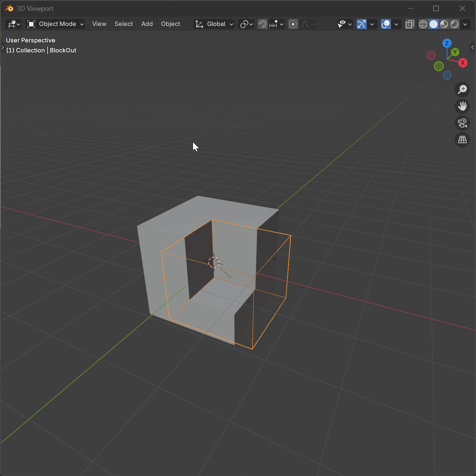
Task: Open the zoom tool in viewport sidebar
Action: pos(462,89)
